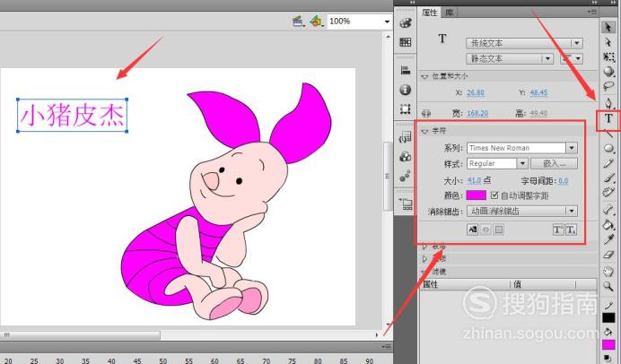Image resolution: width=621 pixels, height=364 pixels.
Task: Click the width value 168.20
Action: coord(477,114)
